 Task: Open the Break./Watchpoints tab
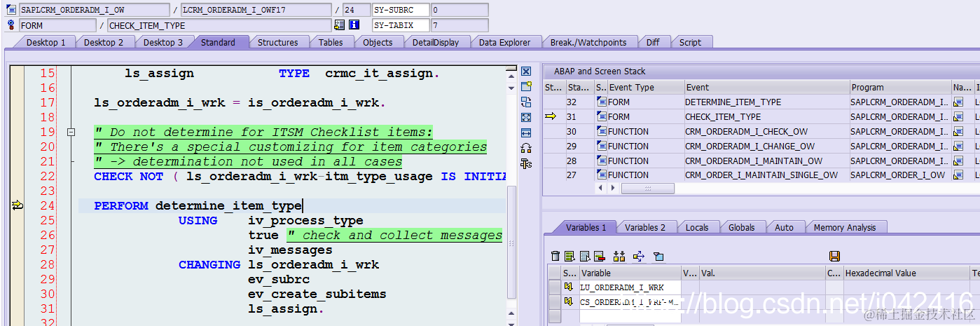click(588, 43)
